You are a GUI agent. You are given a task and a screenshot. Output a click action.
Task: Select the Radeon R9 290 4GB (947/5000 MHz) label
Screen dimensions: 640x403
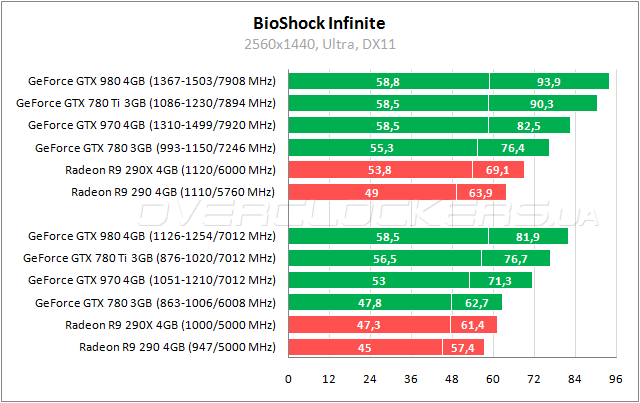pos(176,347)
